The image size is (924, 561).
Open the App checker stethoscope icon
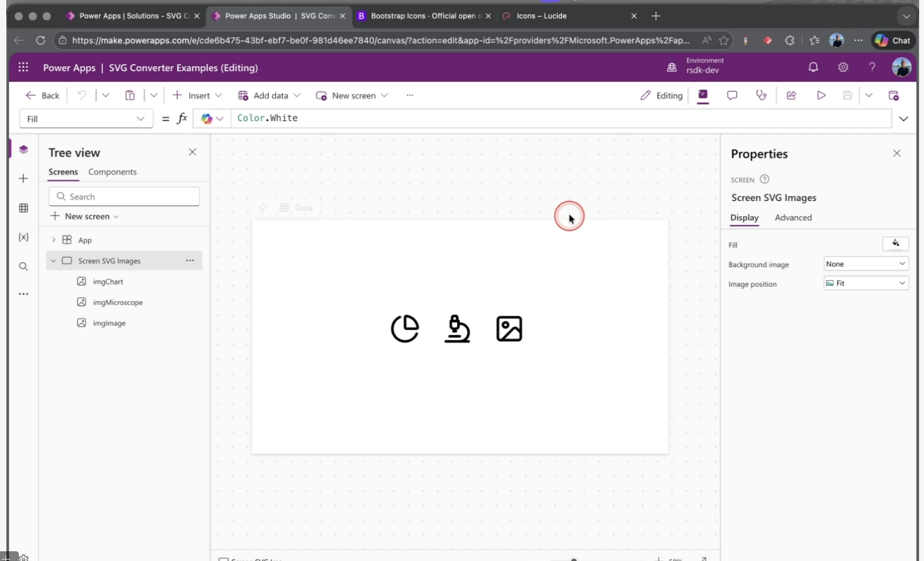pyautogui.click(x=761, y=95)
